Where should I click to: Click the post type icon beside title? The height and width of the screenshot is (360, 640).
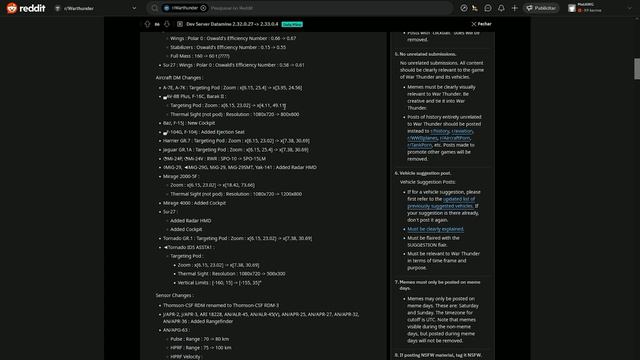coord(180,24)
